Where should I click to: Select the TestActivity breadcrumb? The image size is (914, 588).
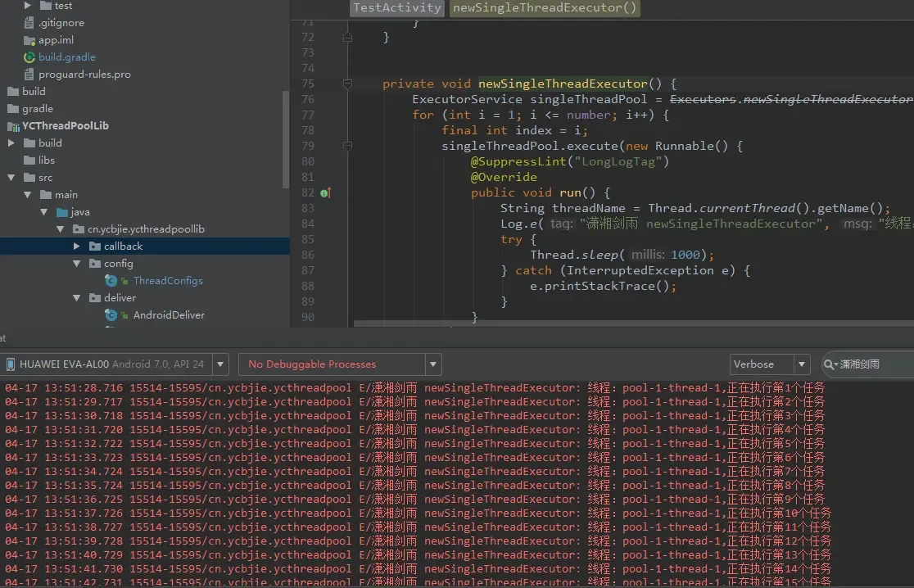click(x=397, y=8)
